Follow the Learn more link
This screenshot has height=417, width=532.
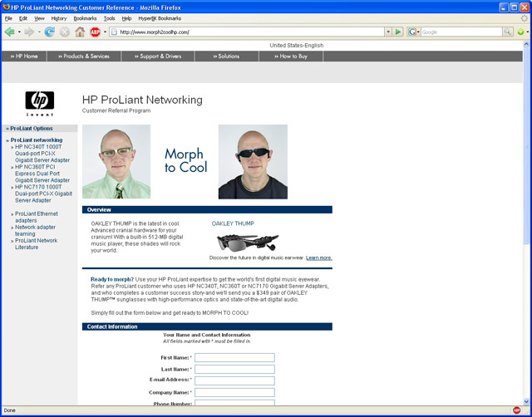[x=319, y=258]
